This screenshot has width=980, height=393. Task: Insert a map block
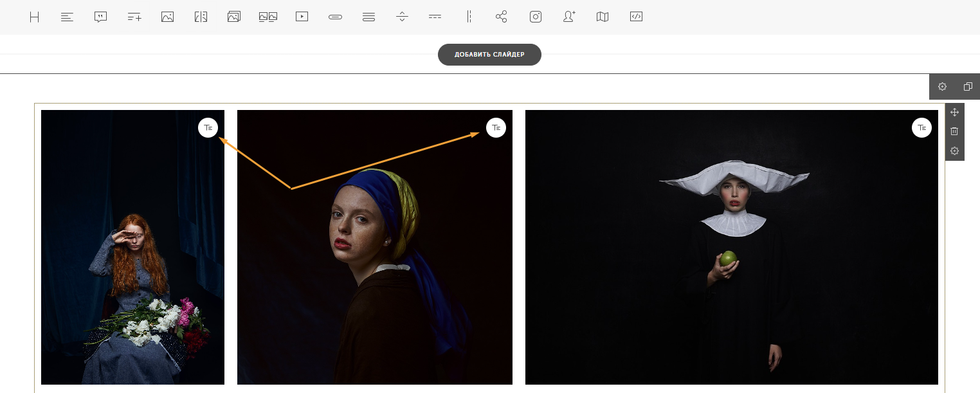602,17
